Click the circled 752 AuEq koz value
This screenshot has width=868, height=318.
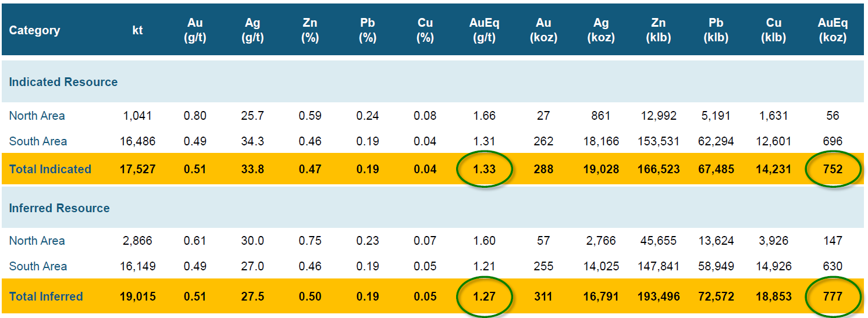(833, 169)
